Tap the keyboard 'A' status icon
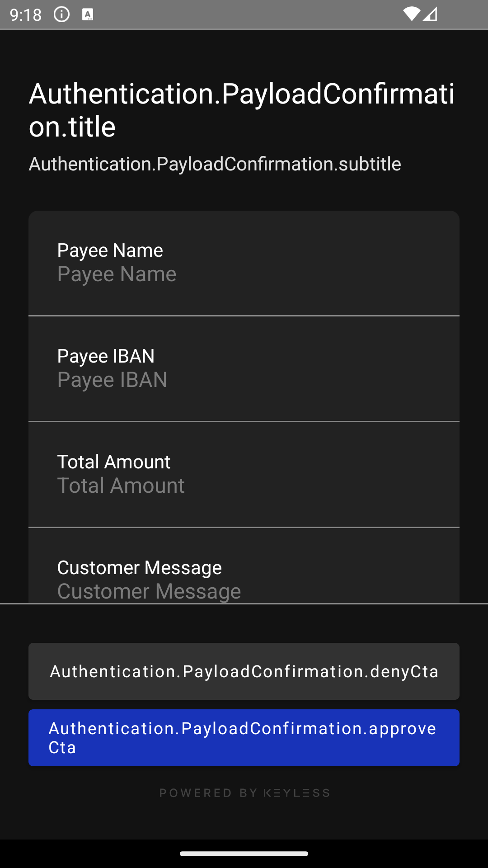 pos(88,14)
